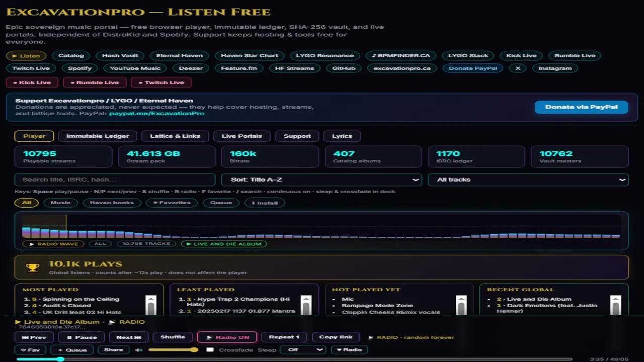Open the All tracks filter dropdown
This screenshot has width=644, height=362.
(x=528, y=179)
